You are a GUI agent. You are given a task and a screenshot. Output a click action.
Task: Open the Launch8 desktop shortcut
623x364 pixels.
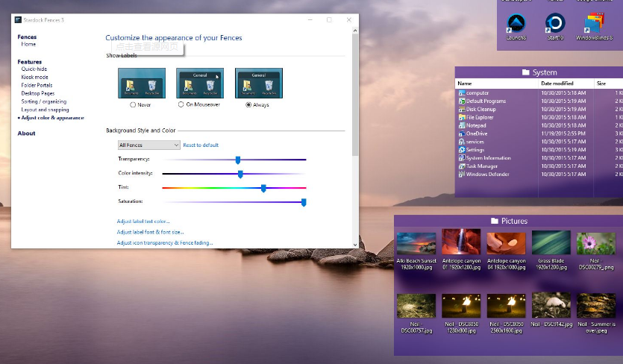click(516, 24)
